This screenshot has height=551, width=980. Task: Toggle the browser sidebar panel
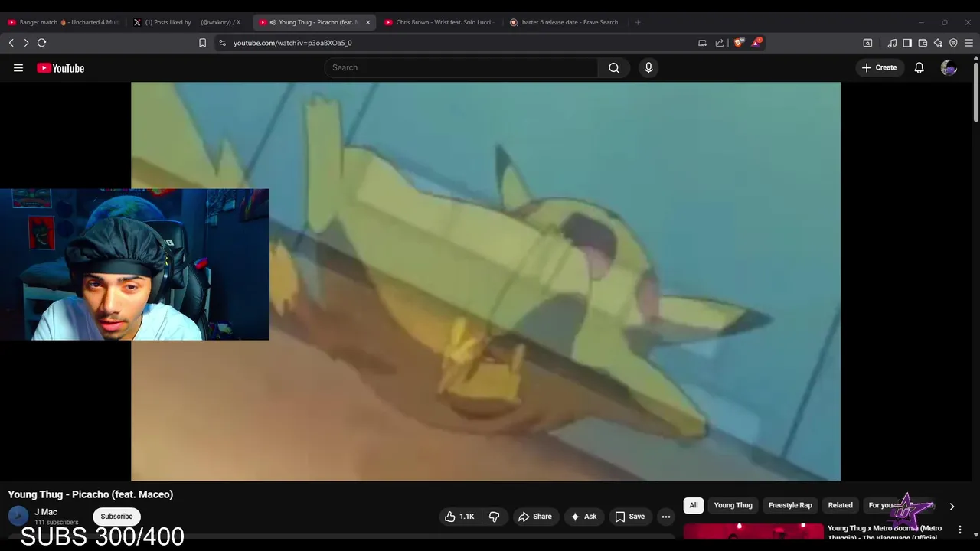coord(907,43)
